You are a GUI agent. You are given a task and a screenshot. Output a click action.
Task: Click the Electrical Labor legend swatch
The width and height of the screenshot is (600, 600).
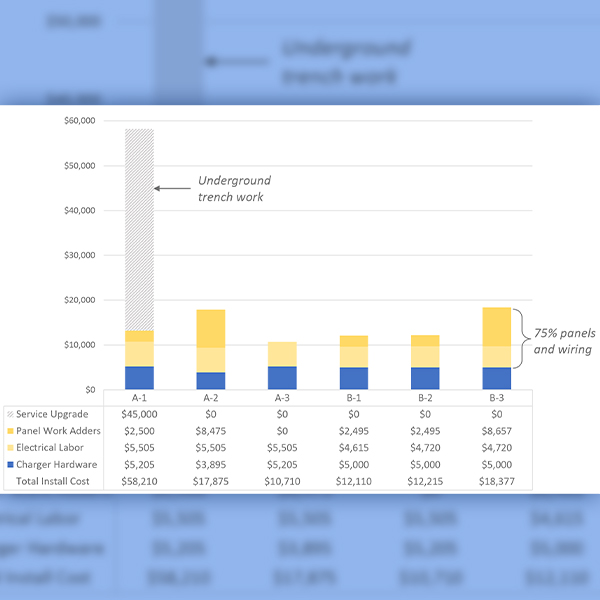point(11,448)
